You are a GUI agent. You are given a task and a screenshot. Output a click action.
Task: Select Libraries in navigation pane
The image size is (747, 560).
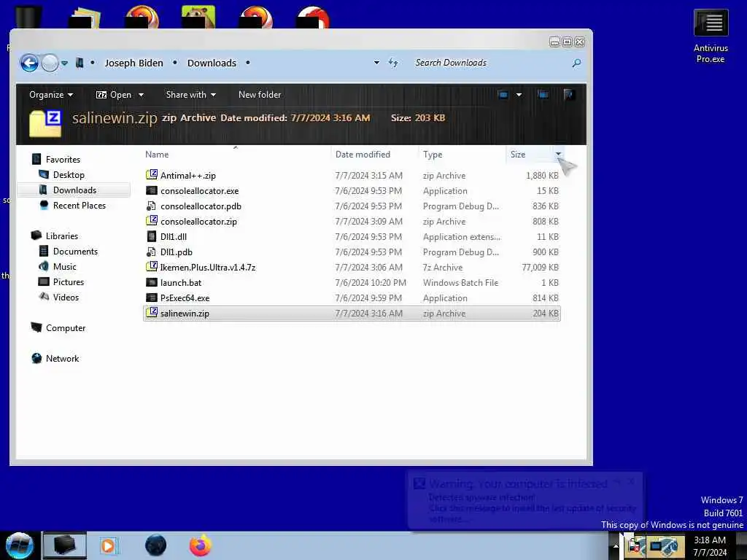click(62, 236)
